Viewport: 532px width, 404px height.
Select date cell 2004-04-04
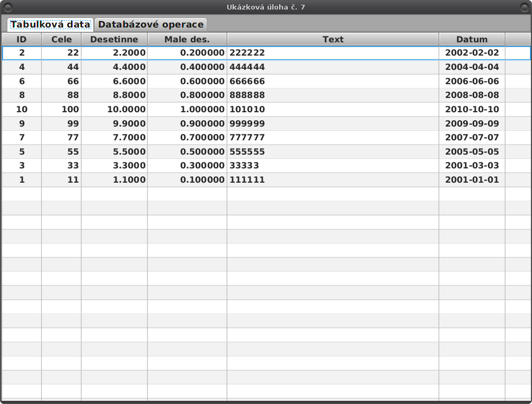coord(472,67)
